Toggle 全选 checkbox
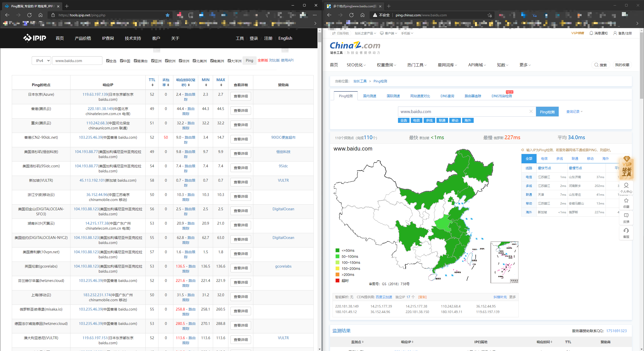The width and height of the screenshot is (644, 351). pos(108,61)
